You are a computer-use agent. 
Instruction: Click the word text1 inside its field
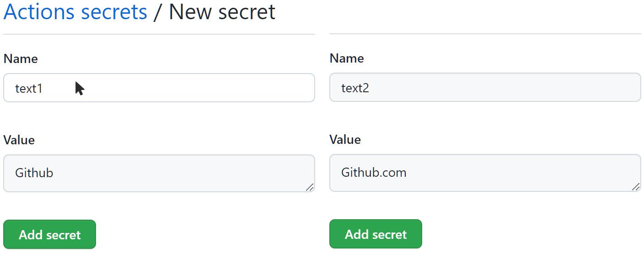[x=29, y=88]
